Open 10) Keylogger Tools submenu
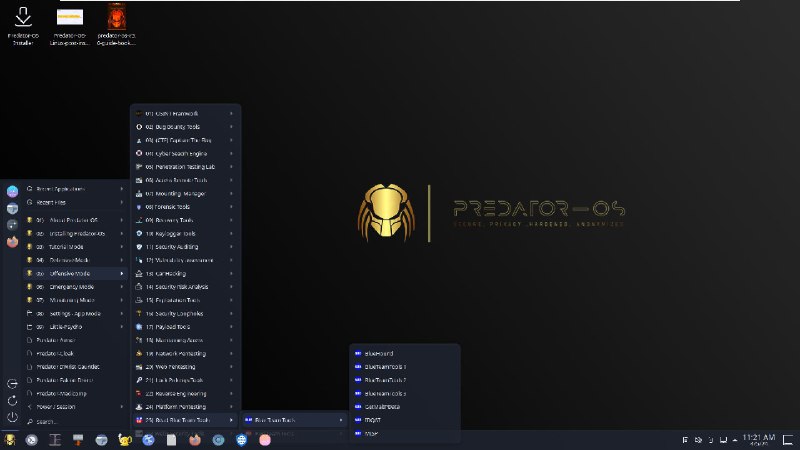 [x=185, y=233]
